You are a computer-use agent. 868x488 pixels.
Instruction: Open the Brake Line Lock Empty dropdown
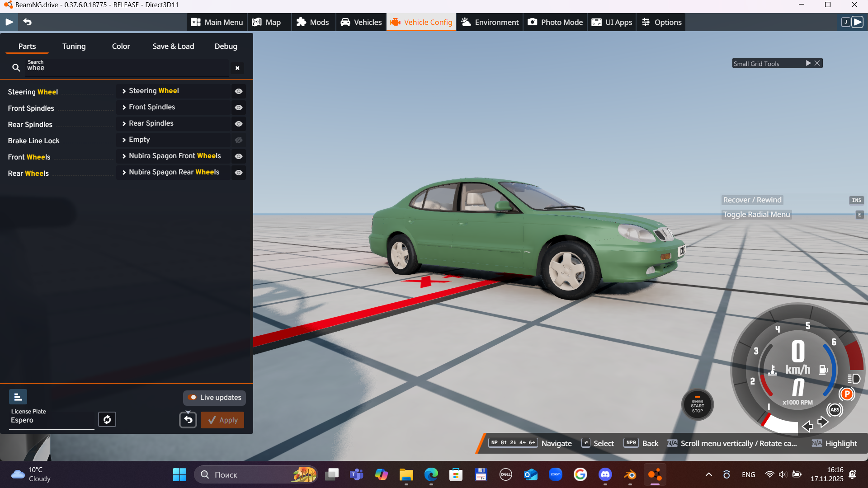(x=174, y=140)
